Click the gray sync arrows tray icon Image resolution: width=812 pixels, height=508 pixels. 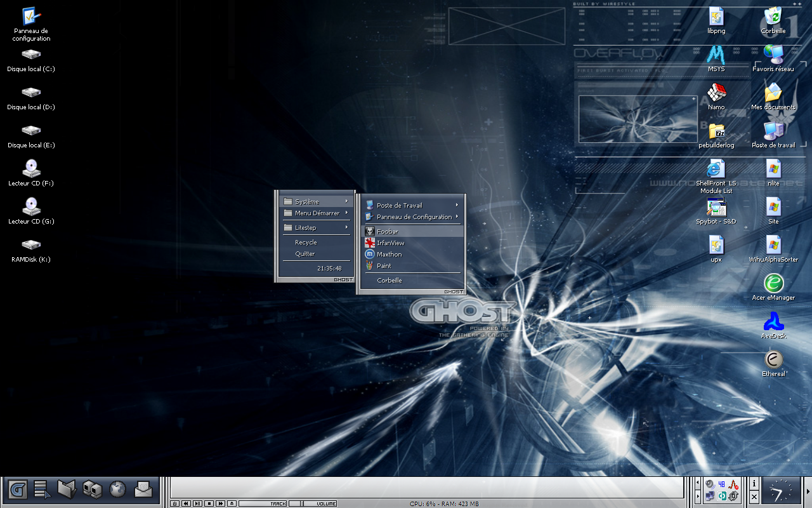tap(733, 495)
